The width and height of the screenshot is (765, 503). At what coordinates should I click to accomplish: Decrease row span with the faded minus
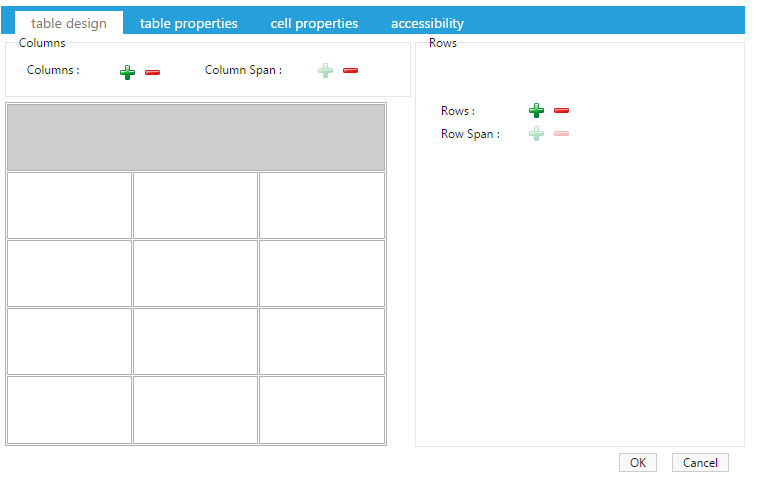click(561, 133)
